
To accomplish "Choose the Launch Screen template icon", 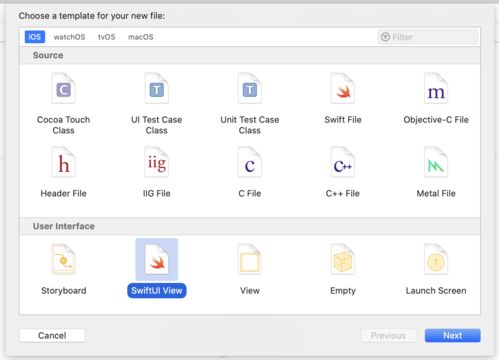I will tap(436, 259).
